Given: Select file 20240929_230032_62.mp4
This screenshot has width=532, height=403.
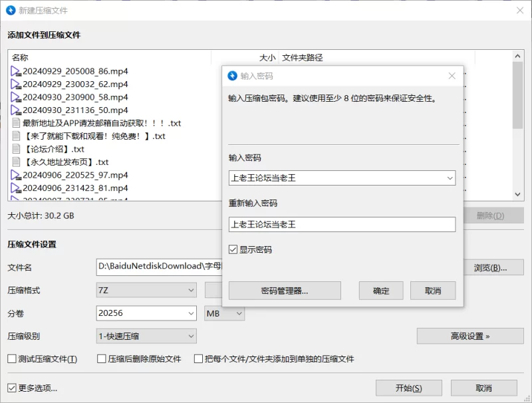Looking at the screenshot, I should 75,84.
